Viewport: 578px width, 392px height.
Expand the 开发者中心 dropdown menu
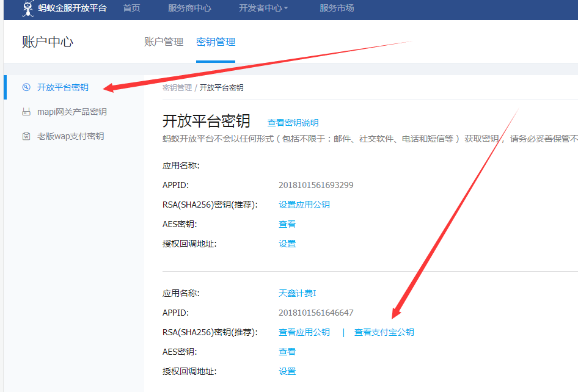[x=263, y=8]
